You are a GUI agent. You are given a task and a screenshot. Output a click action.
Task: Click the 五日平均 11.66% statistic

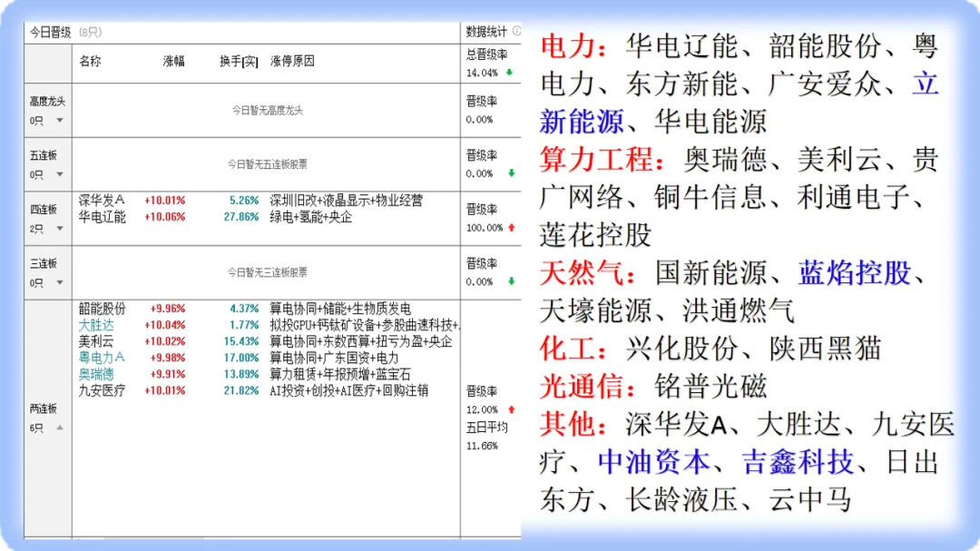[487, 437]
